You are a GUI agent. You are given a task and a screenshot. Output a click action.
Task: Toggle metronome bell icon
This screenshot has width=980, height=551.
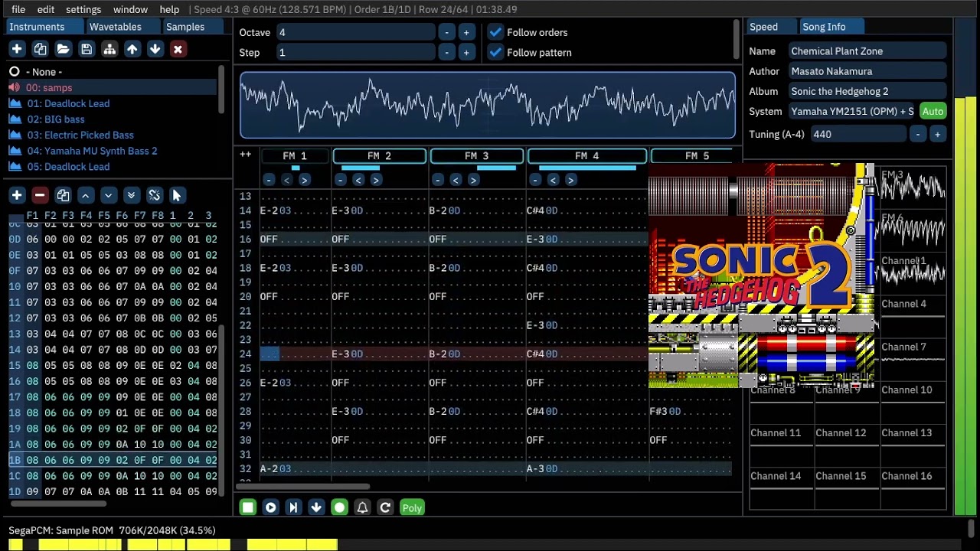tap(362, 507)
